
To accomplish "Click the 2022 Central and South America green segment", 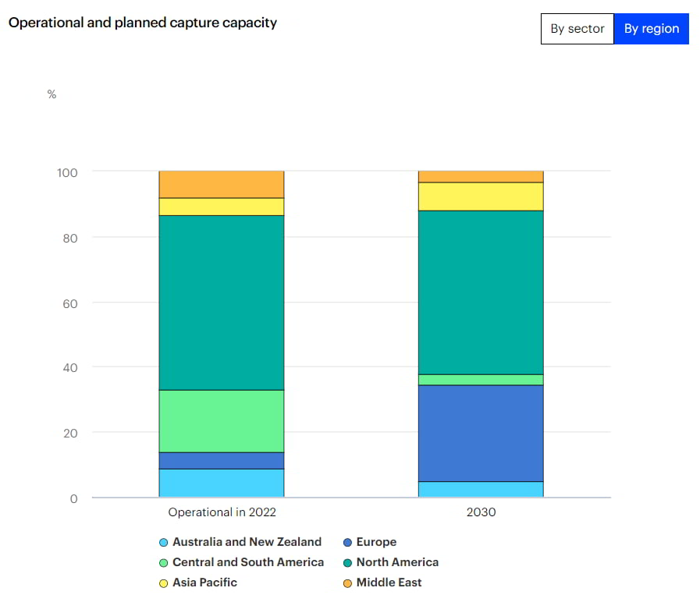I will 222,421.
